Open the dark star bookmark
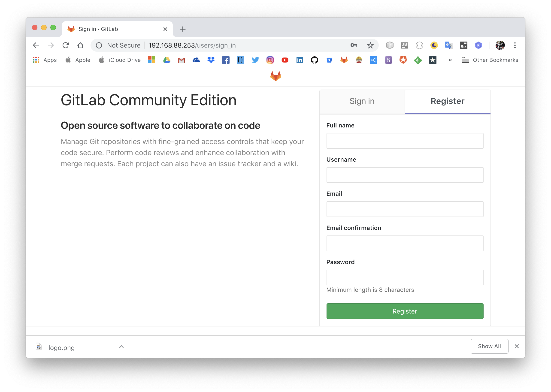 (433, 60)
